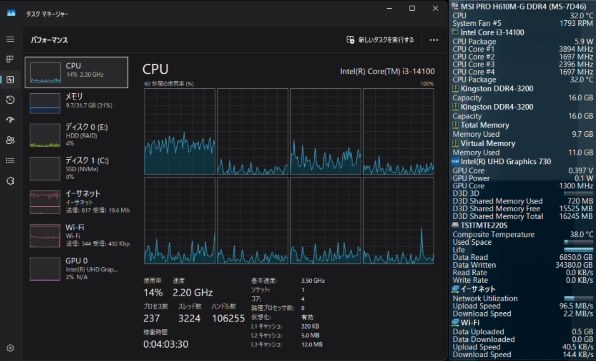This screenshot has height=361, width=596.
Task: Click the third logical processor graph
Action: pos(325,131)
